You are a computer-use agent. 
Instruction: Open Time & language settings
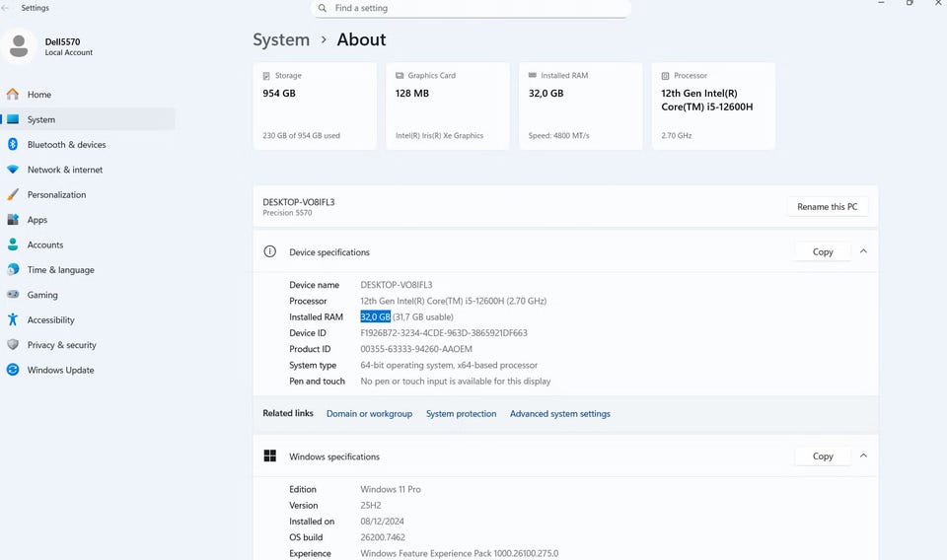point(60,270)
